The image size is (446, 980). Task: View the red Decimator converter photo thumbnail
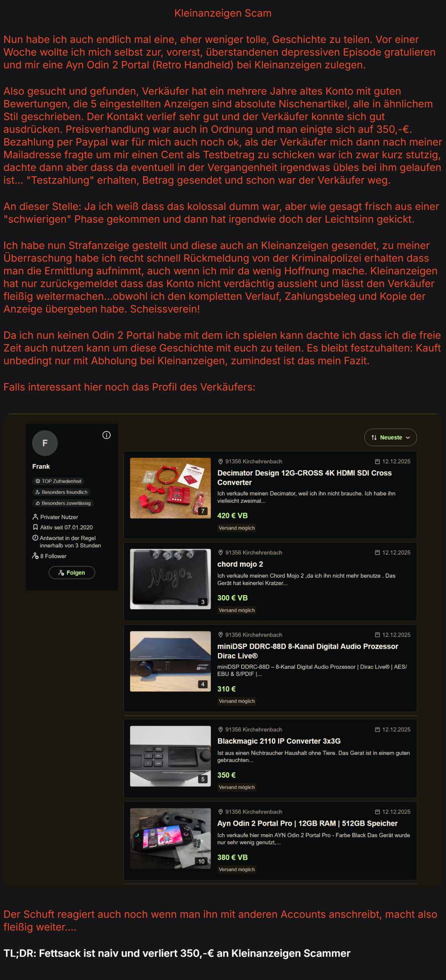coord(170,488)
